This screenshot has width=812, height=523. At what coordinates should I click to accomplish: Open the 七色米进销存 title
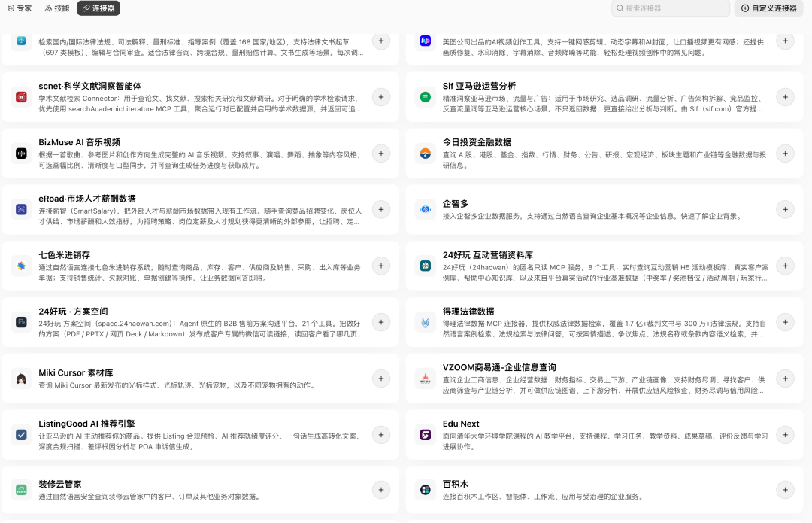64,255
